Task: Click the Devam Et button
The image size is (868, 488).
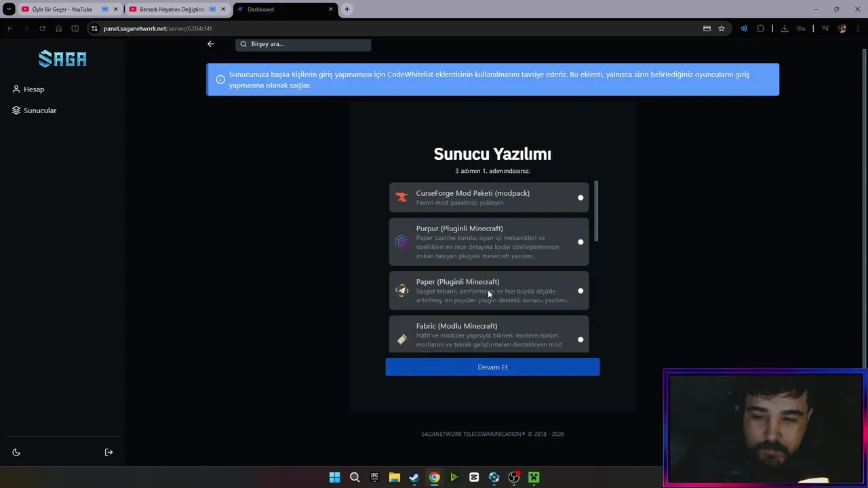Action: [x=492, y=367]
